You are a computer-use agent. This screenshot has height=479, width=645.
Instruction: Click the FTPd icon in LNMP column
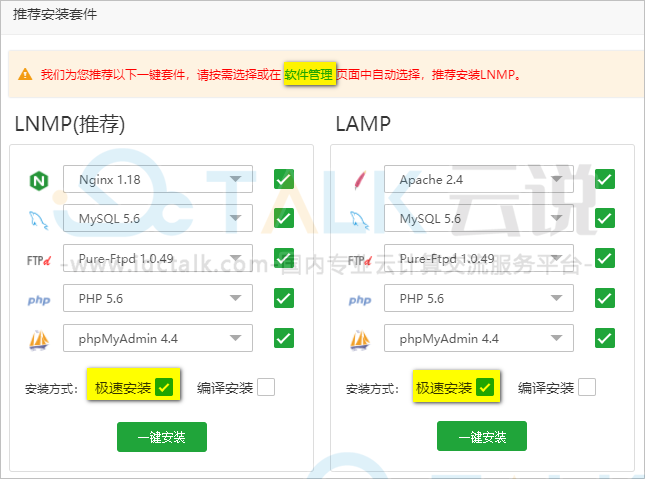tap(39, 260)
